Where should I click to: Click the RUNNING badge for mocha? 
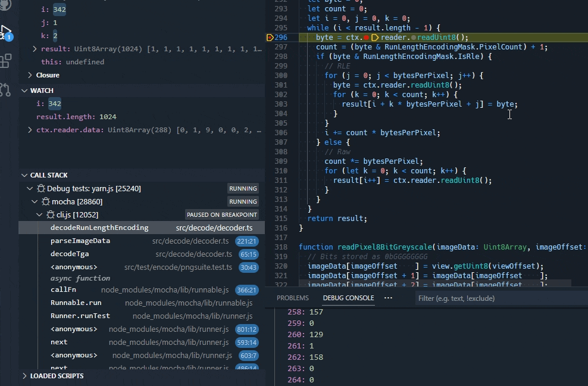[243, 201]
